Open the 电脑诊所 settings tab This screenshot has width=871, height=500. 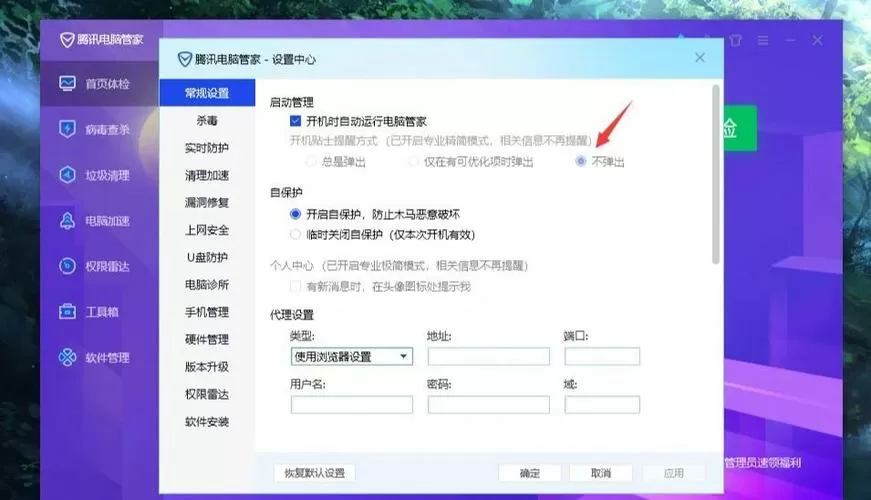(x=207, y=284)
